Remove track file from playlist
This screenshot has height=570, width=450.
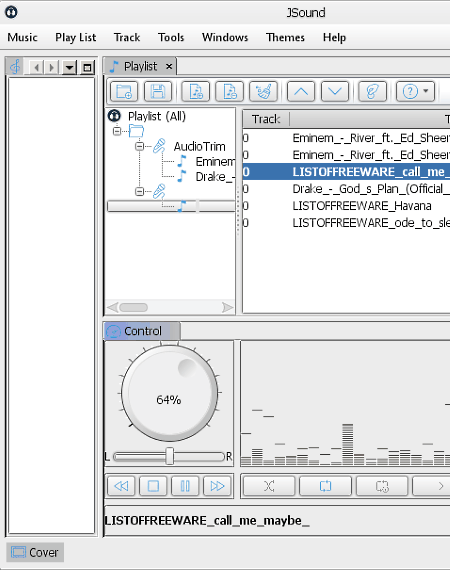(x=229, y=91)
